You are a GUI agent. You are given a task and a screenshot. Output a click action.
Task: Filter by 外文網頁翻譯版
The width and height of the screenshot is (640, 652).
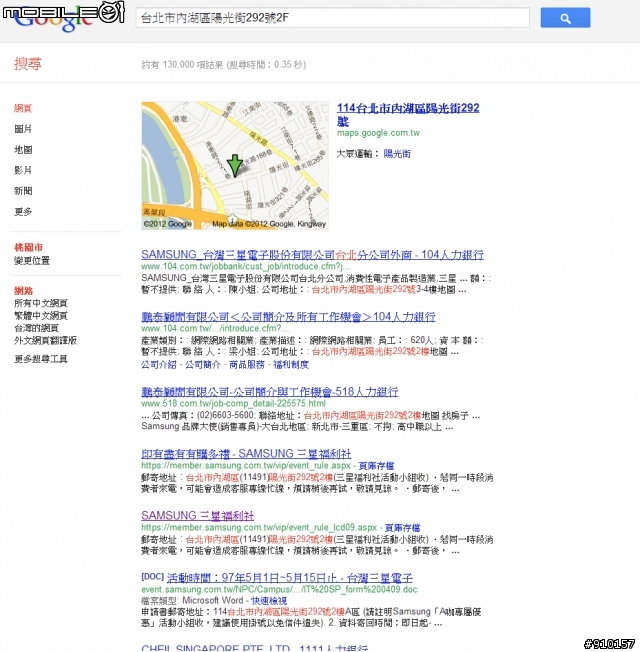pos(45,341)
